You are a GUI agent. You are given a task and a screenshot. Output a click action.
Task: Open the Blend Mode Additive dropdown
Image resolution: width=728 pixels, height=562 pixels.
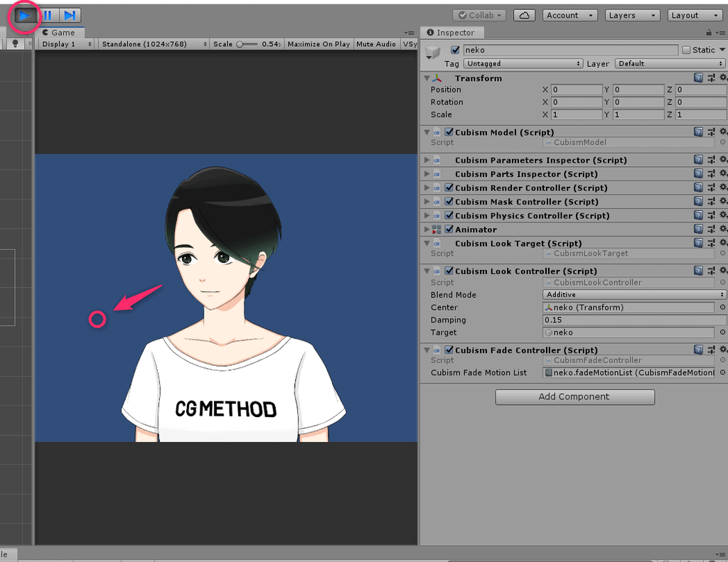tap(634, 295)
